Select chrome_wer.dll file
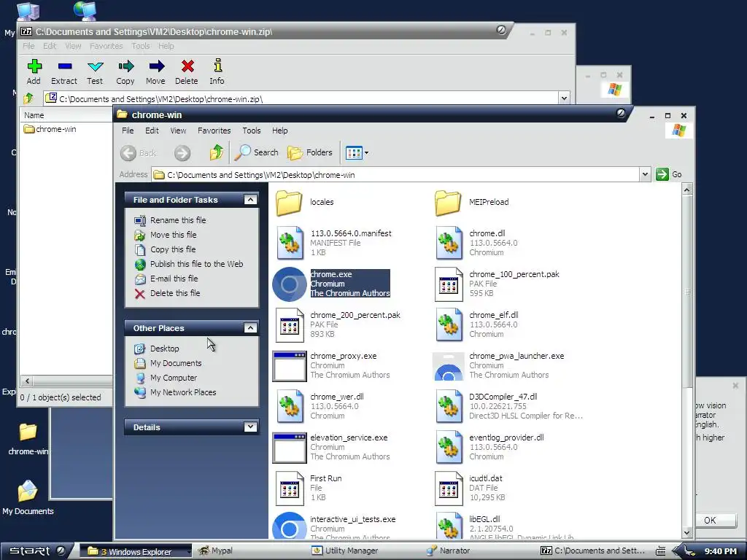This screenshot has height=560, width=747. tap(320, 406)
